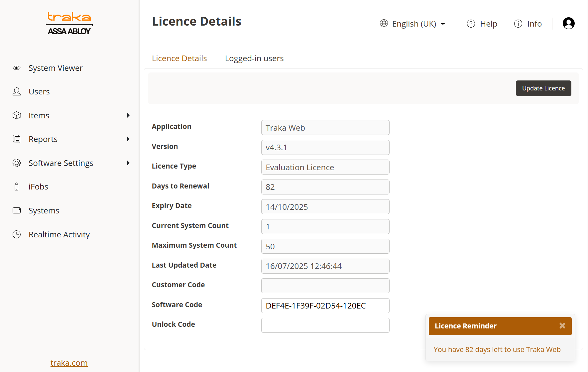The width and height of the screenshot is (588, 372).
Task: Click the iFobs fob icon
Action: [x=17, y=187]
